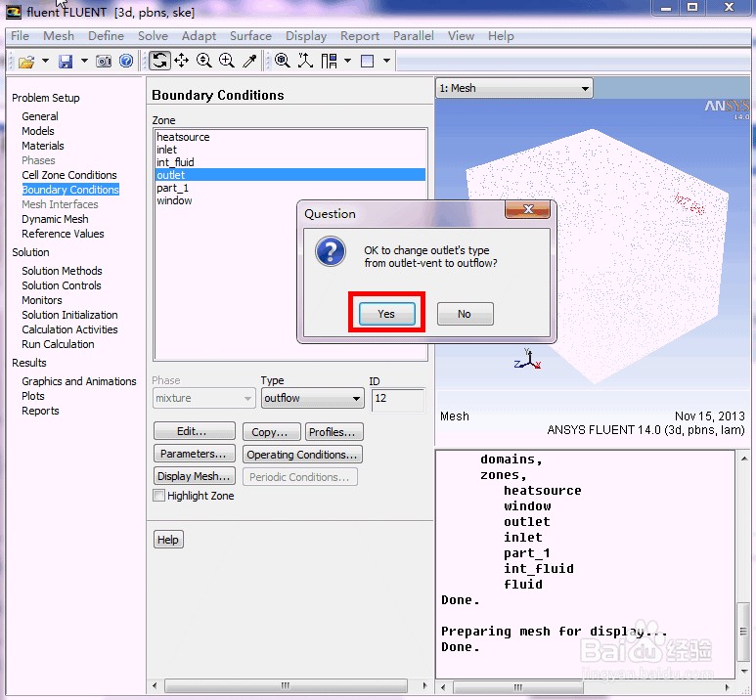Screen dimensions: 756x700
Task: Open the Adapt menu
Action: tap(199, 36)
